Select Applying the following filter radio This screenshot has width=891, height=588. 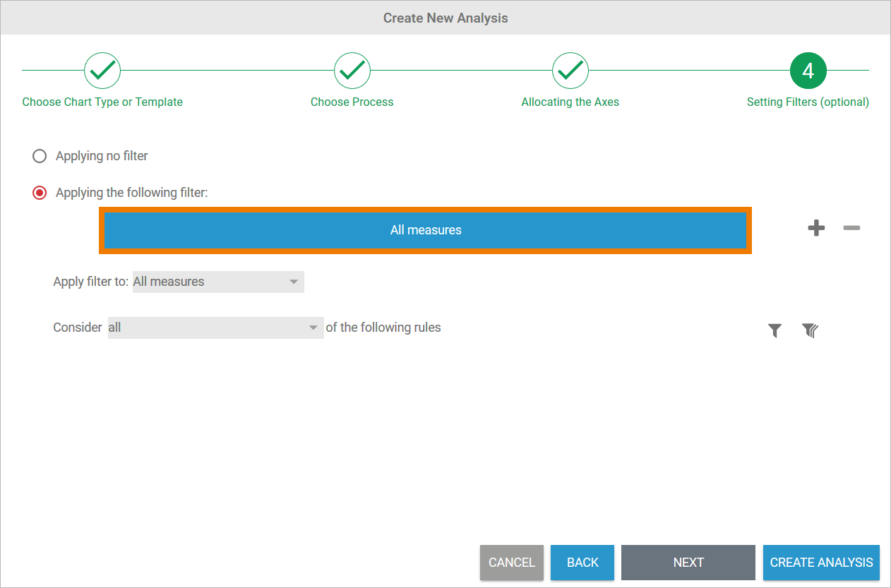[x=40, y=193]
